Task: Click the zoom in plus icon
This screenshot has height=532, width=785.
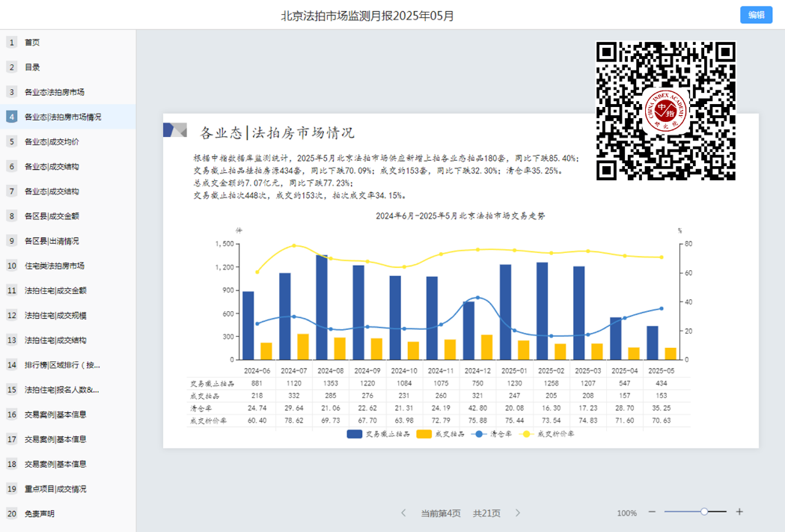Action: (739, 512)
